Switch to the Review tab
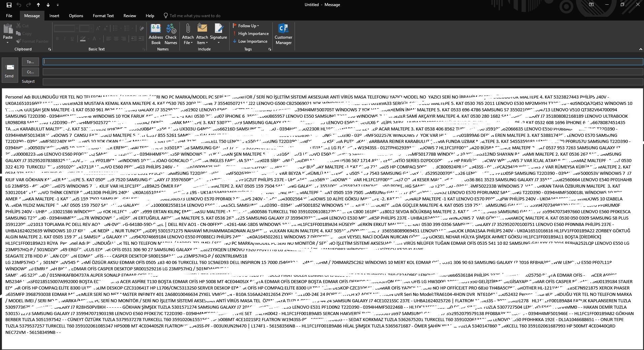Viewport: 644px width, 350px height. pos(130,16)
